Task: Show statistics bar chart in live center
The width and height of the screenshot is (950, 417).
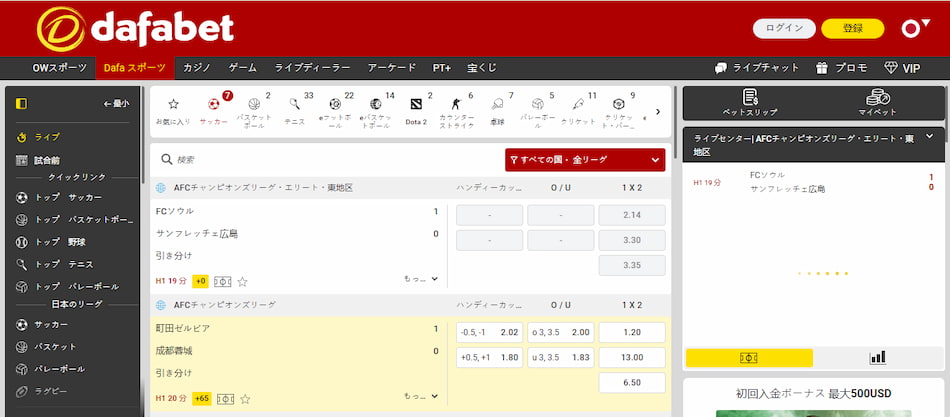Action: (878, 357)
